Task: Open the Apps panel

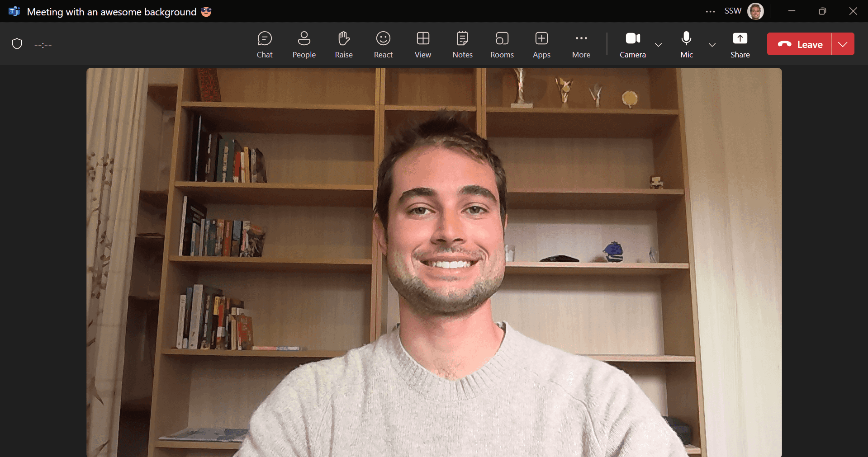Action: coord(541,44)
